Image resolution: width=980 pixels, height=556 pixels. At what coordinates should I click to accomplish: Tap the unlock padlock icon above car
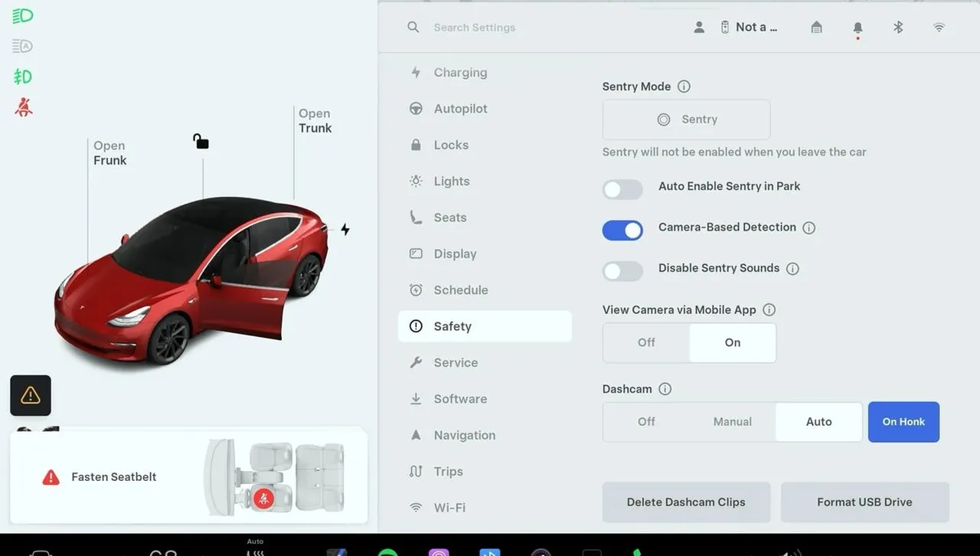(x=201, y=141)
